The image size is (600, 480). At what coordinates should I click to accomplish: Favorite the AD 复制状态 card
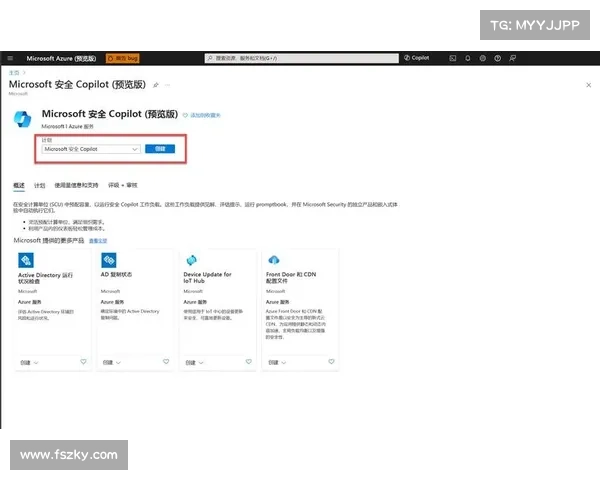pyautogui.click(x=166, y=362)
